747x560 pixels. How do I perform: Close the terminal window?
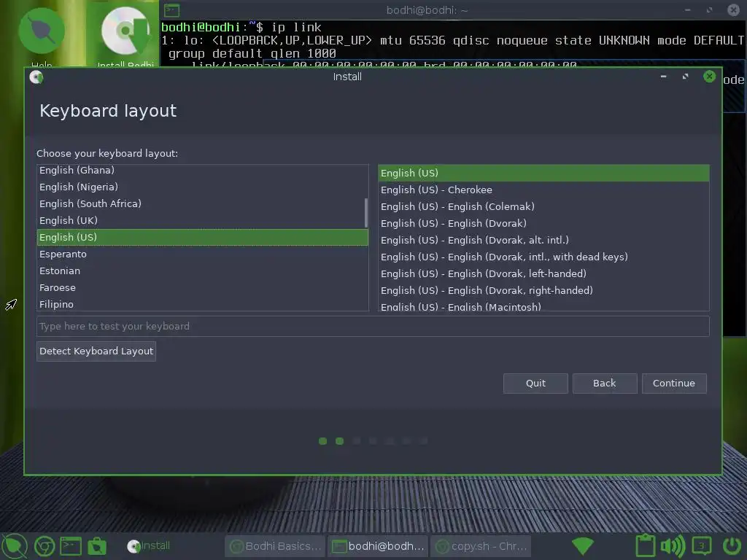point(733,9)
